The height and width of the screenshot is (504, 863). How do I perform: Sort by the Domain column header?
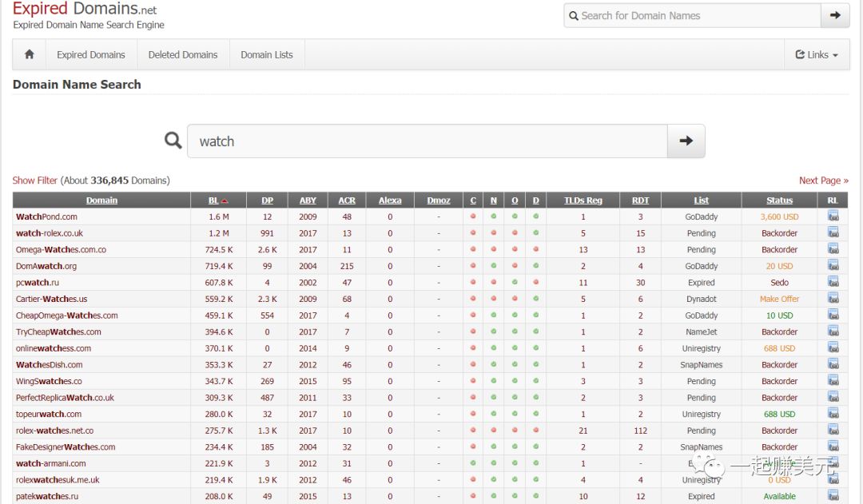tap(101, 200)
